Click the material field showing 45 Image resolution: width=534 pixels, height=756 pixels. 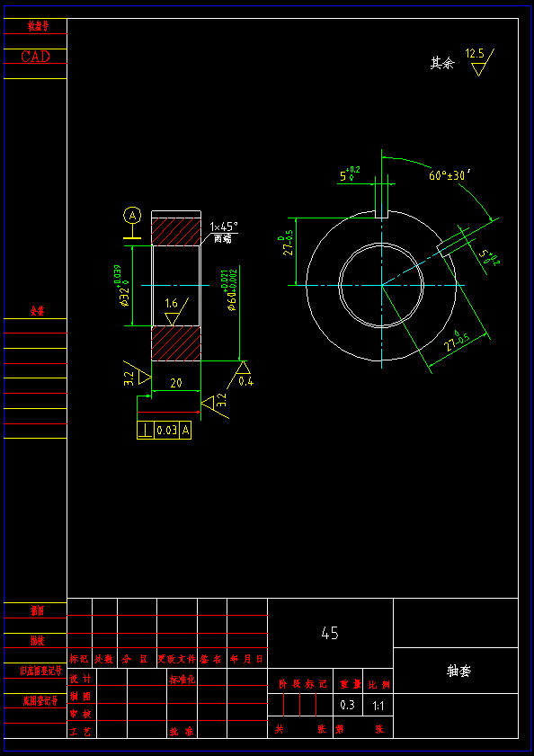331,633
